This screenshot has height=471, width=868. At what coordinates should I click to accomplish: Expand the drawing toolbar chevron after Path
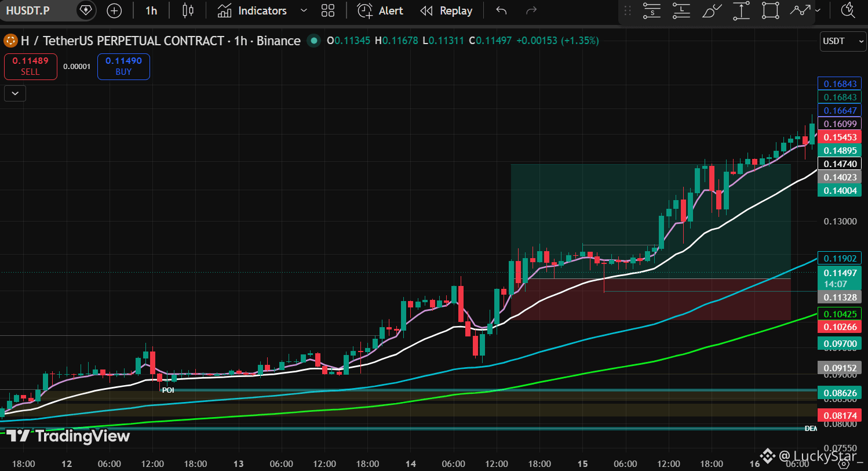817,10
